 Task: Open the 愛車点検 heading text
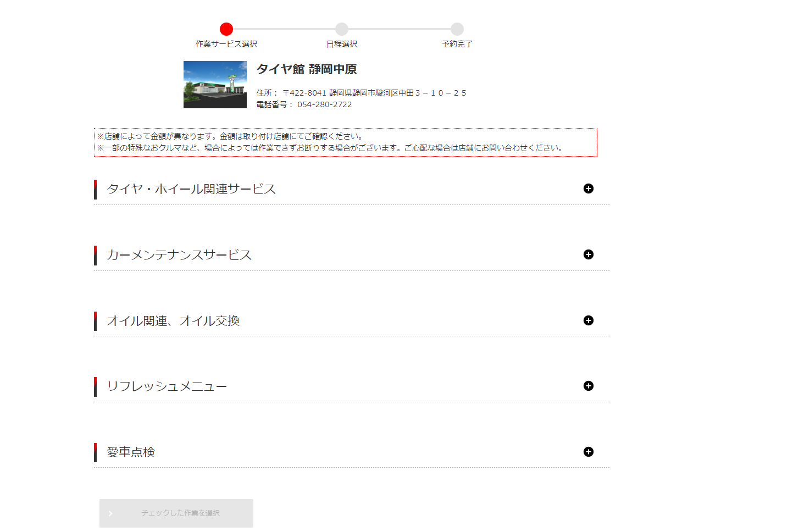(131, 452)
